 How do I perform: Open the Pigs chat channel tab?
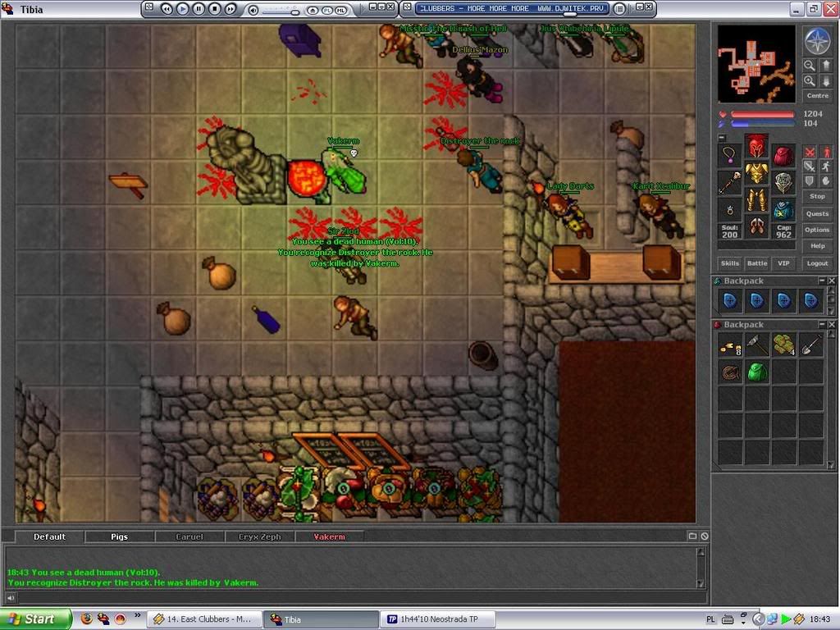(120, 536)
